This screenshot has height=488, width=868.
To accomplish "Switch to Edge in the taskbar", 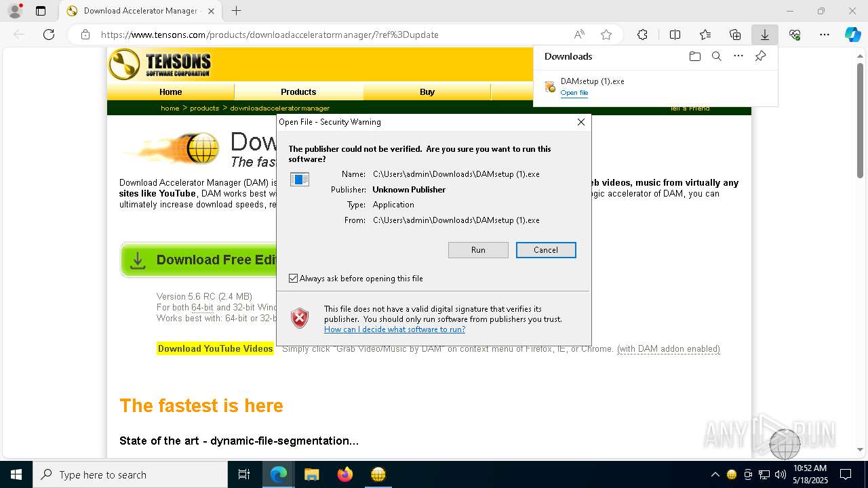I will click(279, 474).
